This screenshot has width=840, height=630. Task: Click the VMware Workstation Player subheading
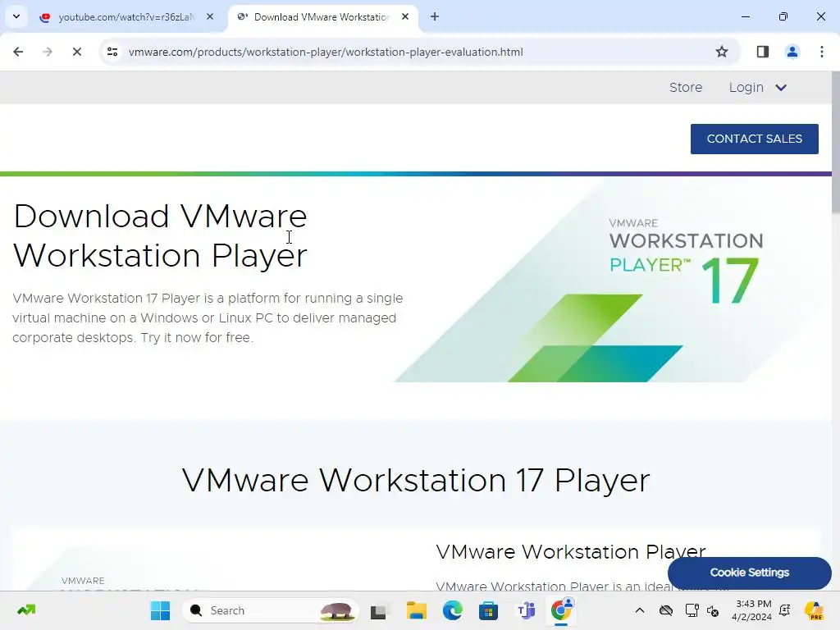571,552
